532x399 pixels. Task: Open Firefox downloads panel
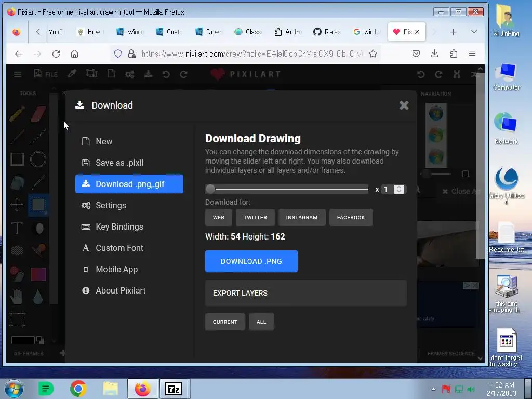click(435, 54)
